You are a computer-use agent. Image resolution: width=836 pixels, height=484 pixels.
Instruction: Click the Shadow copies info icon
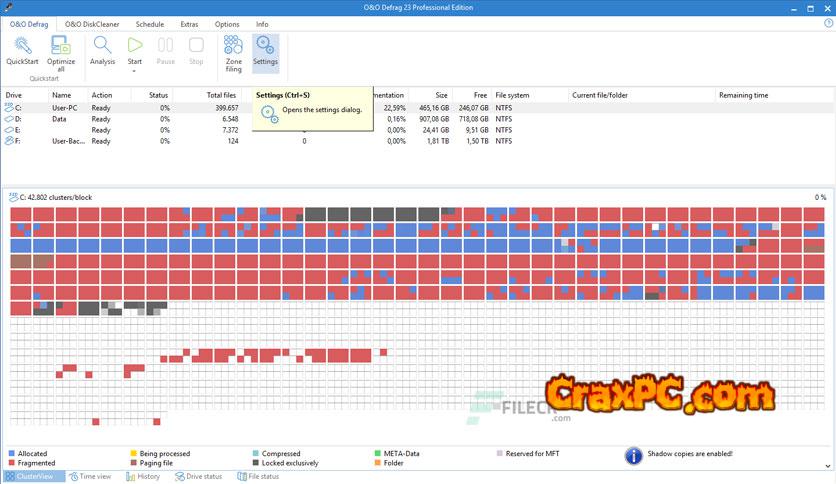pos(633,456)
